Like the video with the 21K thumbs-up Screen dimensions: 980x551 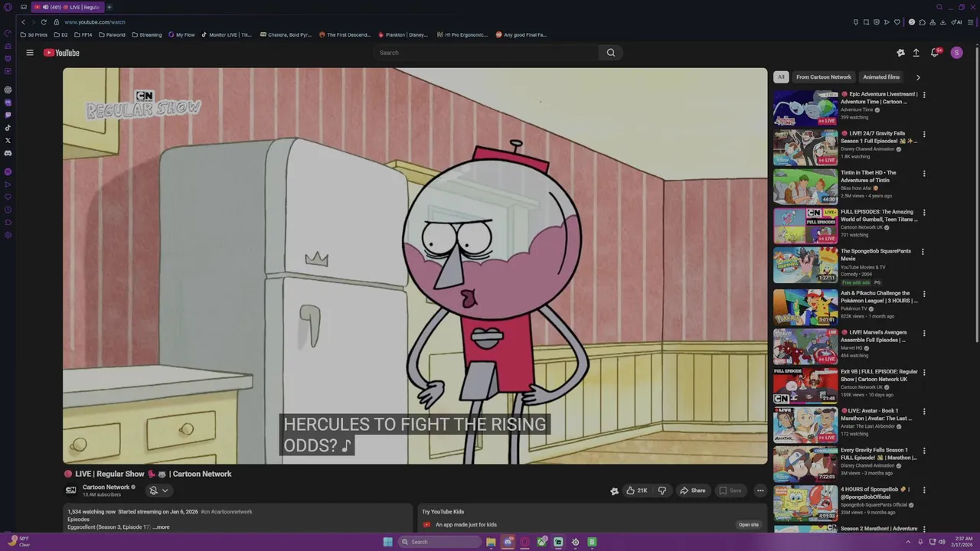coord(637,491)
